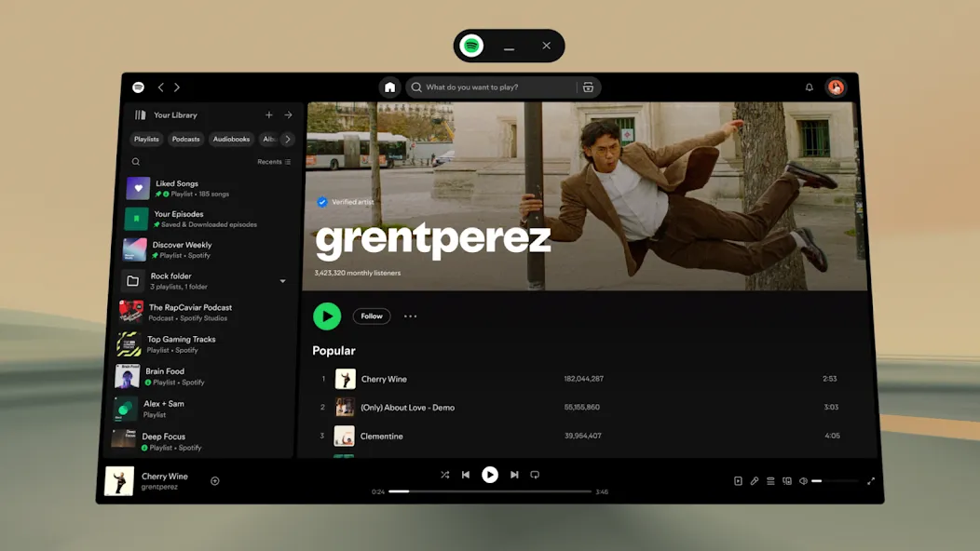The height and width of the screenshot is (551, 980).
Task: Navigate forward with right chevron
Action: [177, 87]
